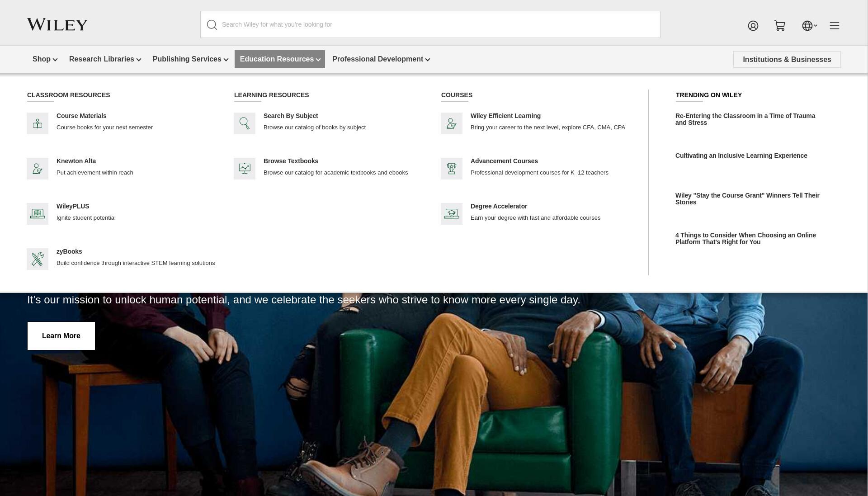Click the WileyPLUS laptop icon
The image size is (868, 496).
point(38,214)
